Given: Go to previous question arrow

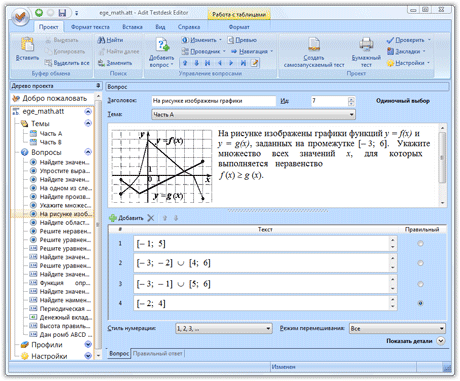Looking at the screenshot, I should (x=219, y=63).
